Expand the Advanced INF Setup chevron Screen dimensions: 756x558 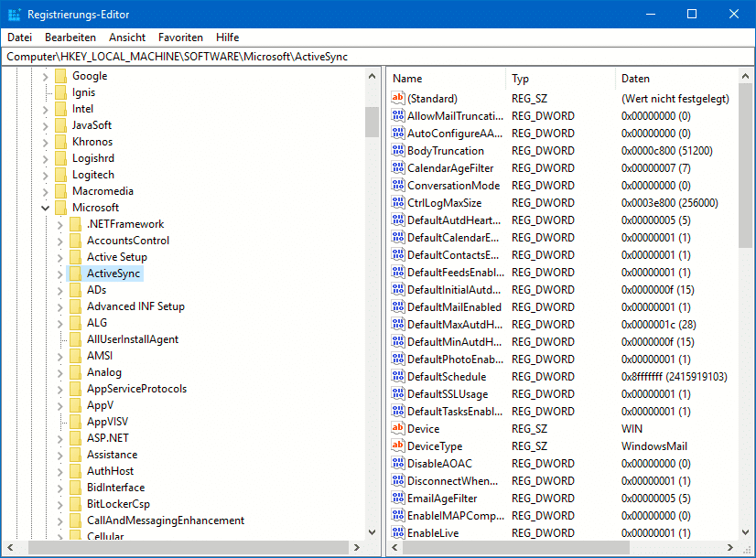pos(59,307)
